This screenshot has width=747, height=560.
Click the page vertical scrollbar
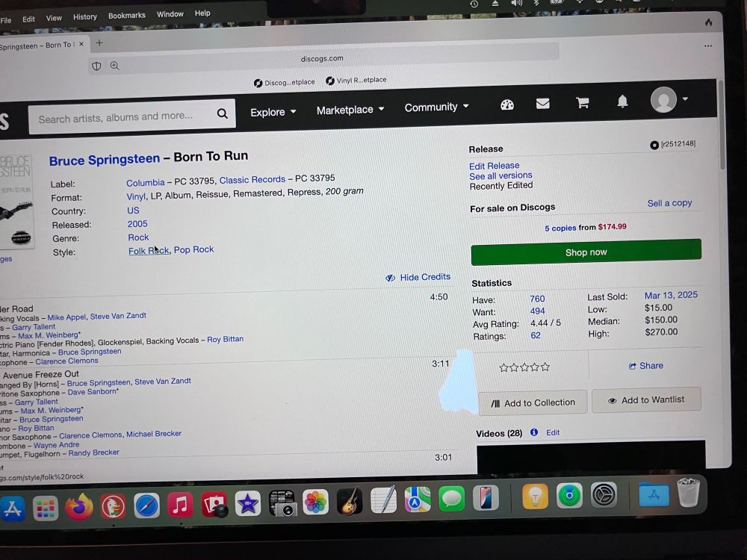click(722, 125)
